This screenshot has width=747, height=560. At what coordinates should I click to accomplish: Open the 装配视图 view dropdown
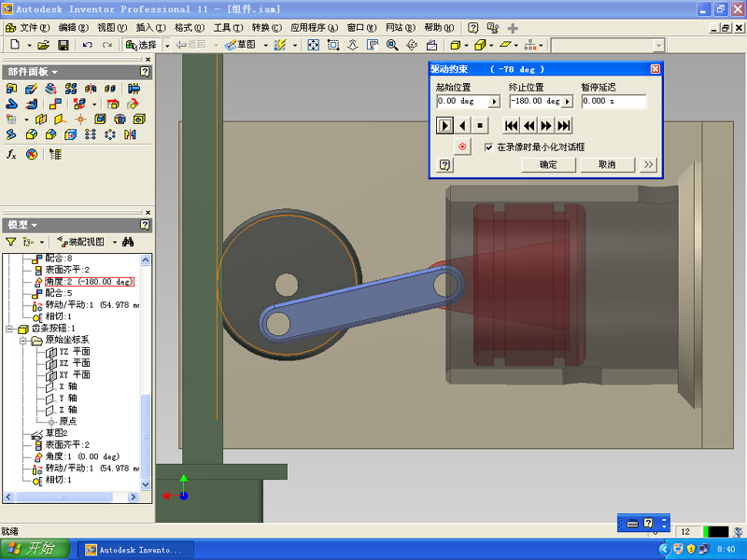point(114,241)
